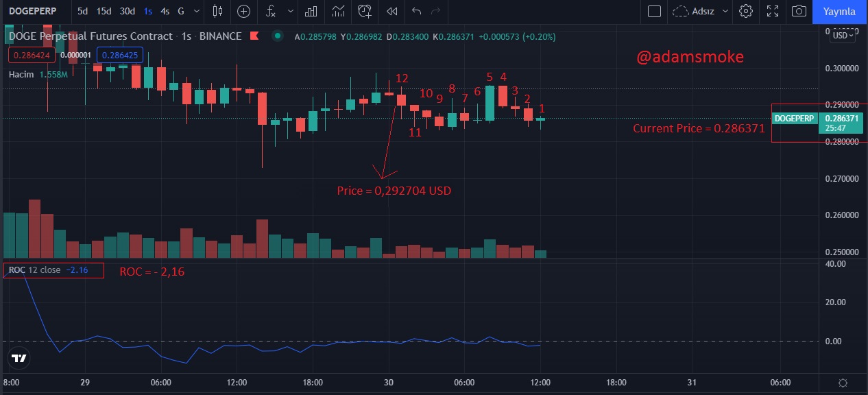Take a chart snapshot with the camera icon
This screenshot has width=868, height=395.
(x=799, y=11)
